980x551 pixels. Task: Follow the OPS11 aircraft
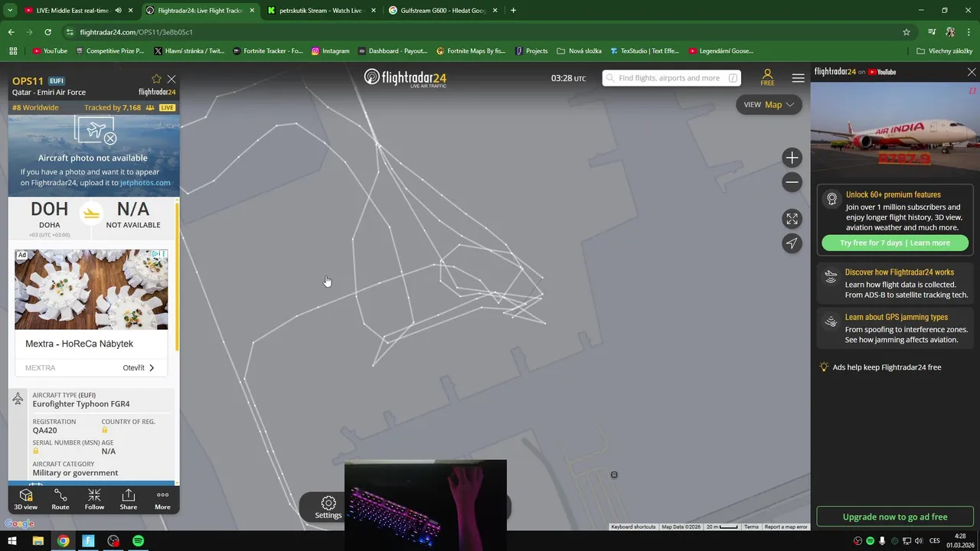click(x=94, y=499)
